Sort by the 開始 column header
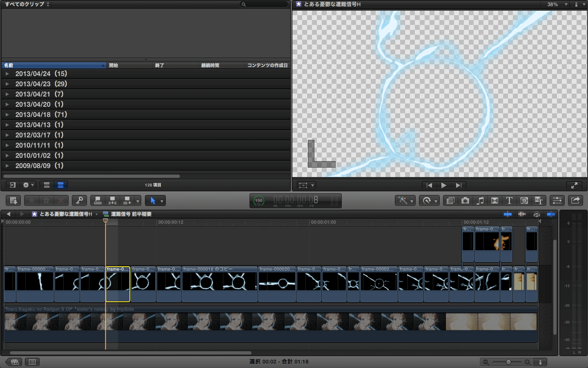The width and height of the screenshot is (588, 368). click(130, 65)
